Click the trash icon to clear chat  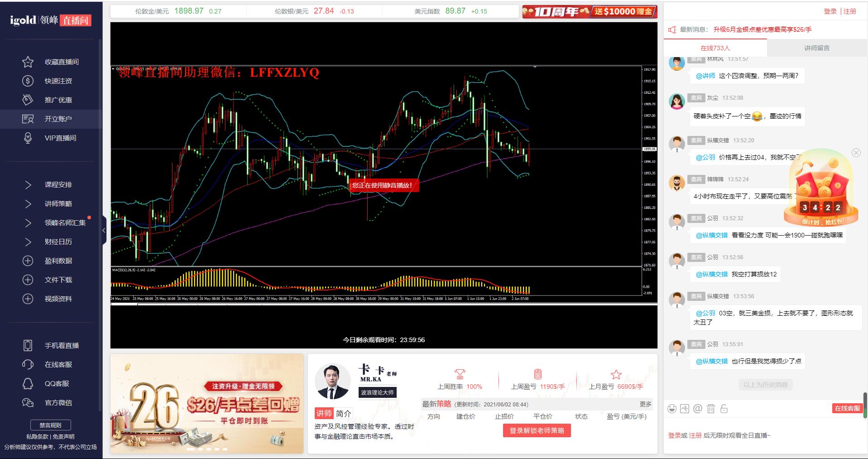click(x=711, y=409)
